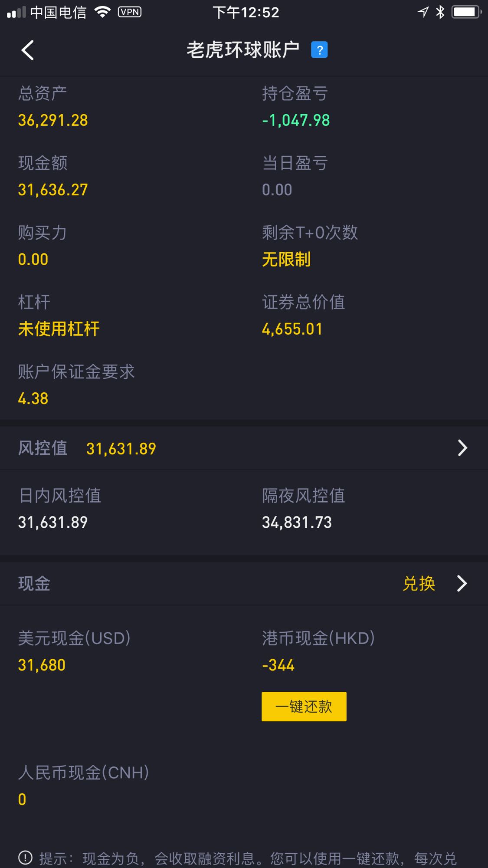The image size is (488, 868).
Task: Select the 风控值 31,631.89 row
Action: coord(244,448)
